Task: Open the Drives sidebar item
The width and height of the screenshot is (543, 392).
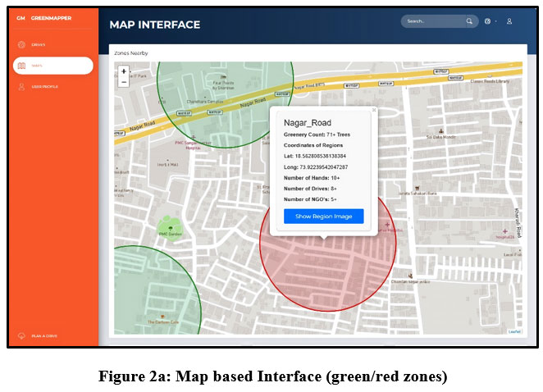Action: (x=38, y=44)
